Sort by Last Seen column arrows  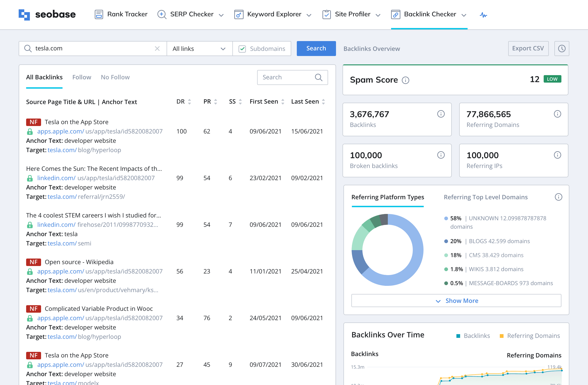(x=323, y=101)
